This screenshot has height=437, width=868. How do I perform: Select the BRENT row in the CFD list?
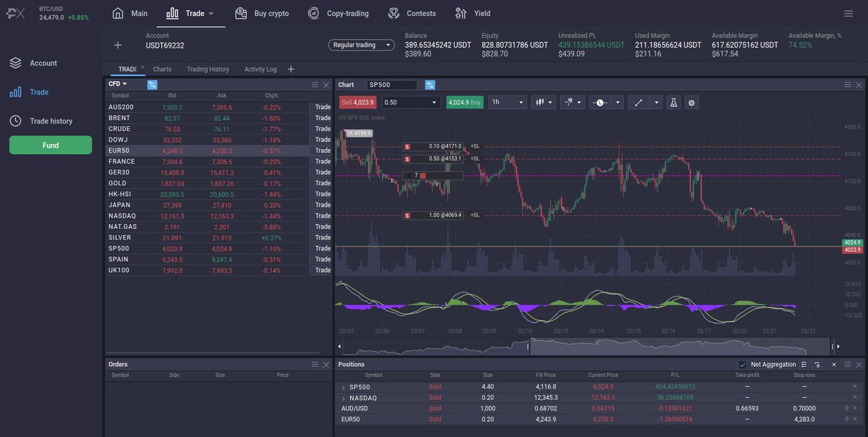click(x=218, y=118)
